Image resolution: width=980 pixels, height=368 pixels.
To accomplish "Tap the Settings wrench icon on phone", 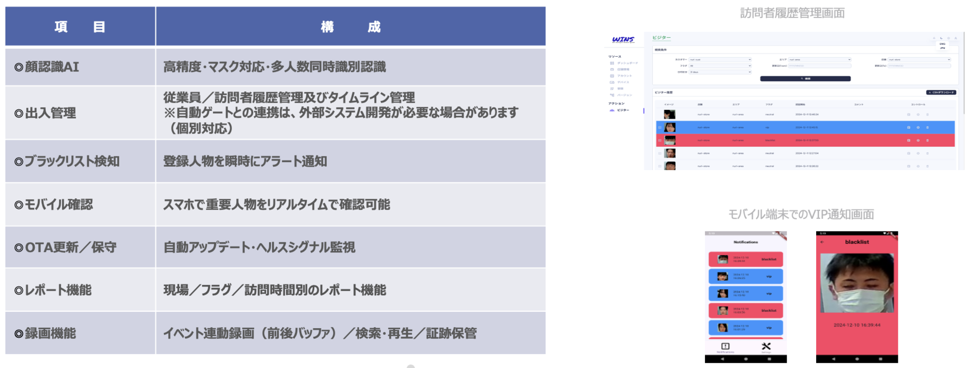I will coord(766,347).
